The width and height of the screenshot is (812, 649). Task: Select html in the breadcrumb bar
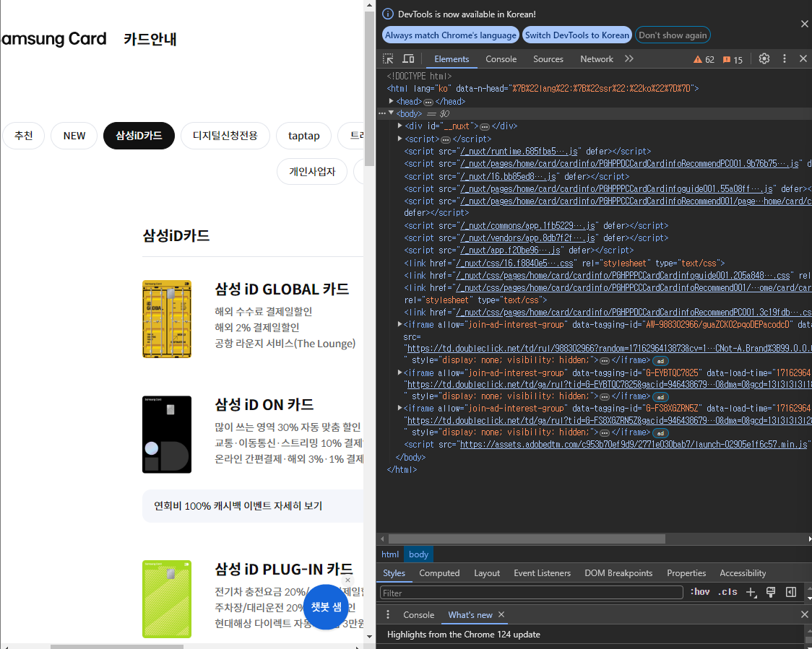tap(390, 554)
